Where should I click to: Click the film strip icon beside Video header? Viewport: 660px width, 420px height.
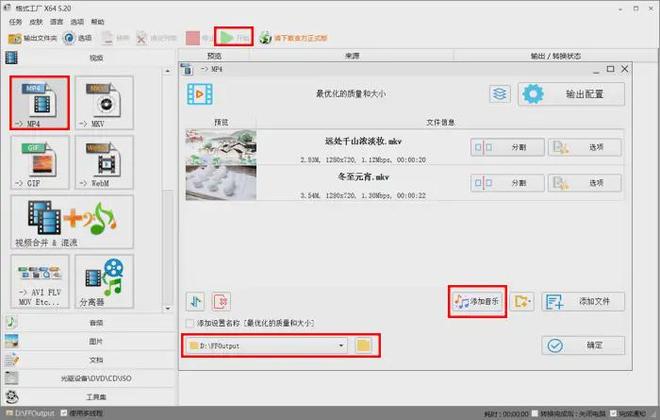click(x=11, y=58)
